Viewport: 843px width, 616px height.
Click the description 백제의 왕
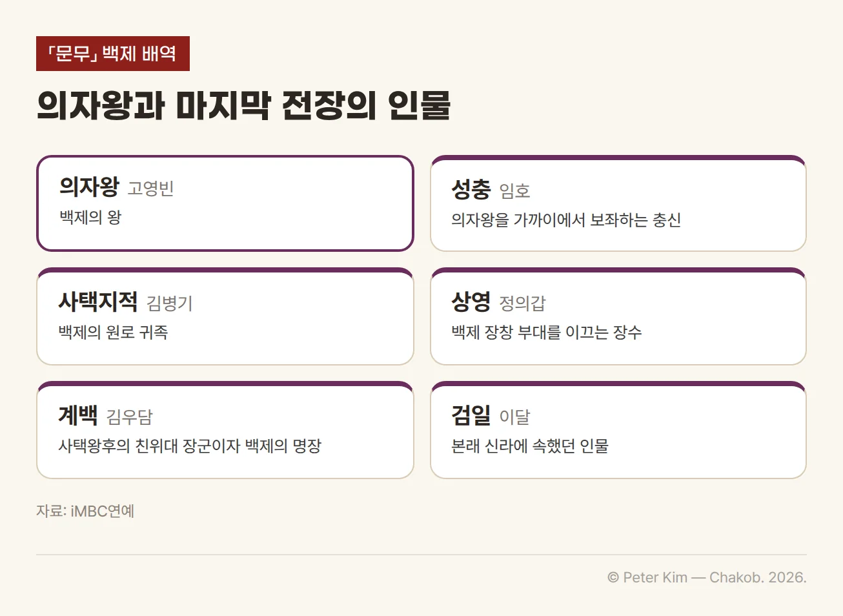pos(90,218)
